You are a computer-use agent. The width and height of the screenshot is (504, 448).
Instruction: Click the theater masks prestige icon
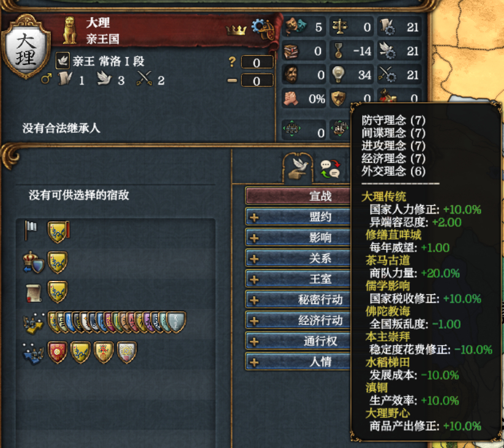point(295,27)
